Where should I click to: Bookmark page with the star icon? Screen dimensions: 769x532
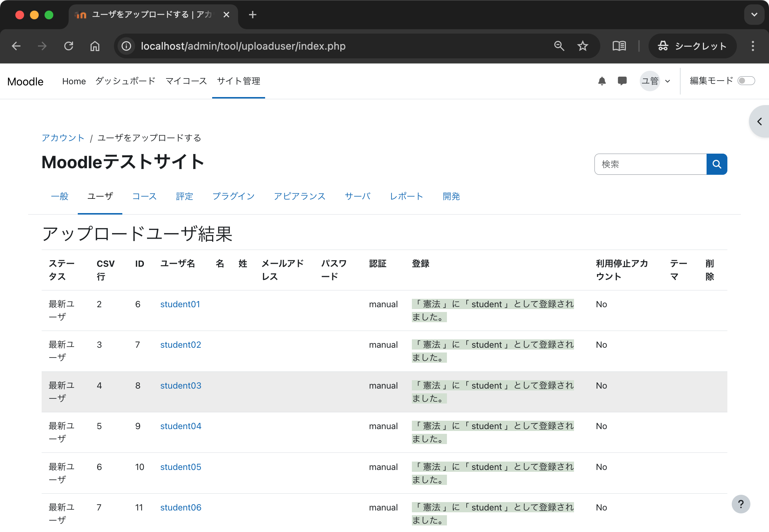[582, 46]
